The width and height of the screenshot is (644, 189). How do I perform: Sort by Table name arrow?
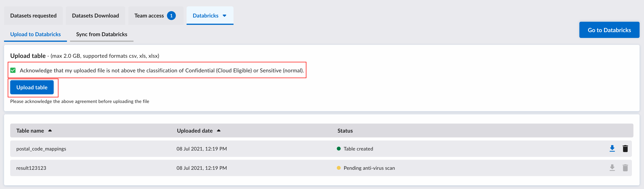[50, 130]
